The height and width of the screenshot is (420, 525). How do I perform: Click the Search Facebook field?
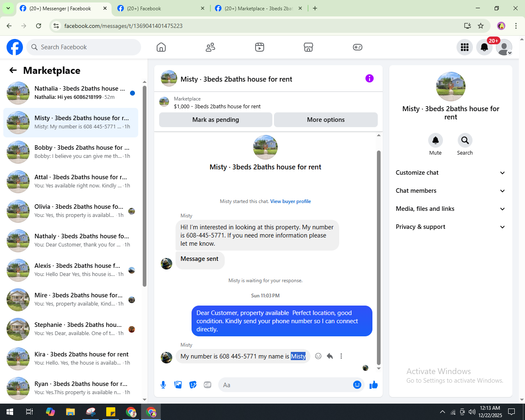[x=84, y=47]
